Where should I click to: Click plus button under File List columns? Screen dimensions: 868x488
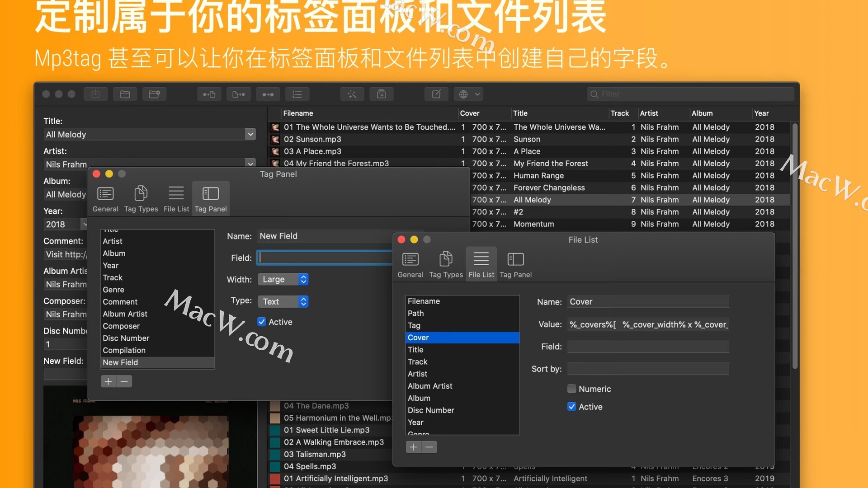point(413,447)
